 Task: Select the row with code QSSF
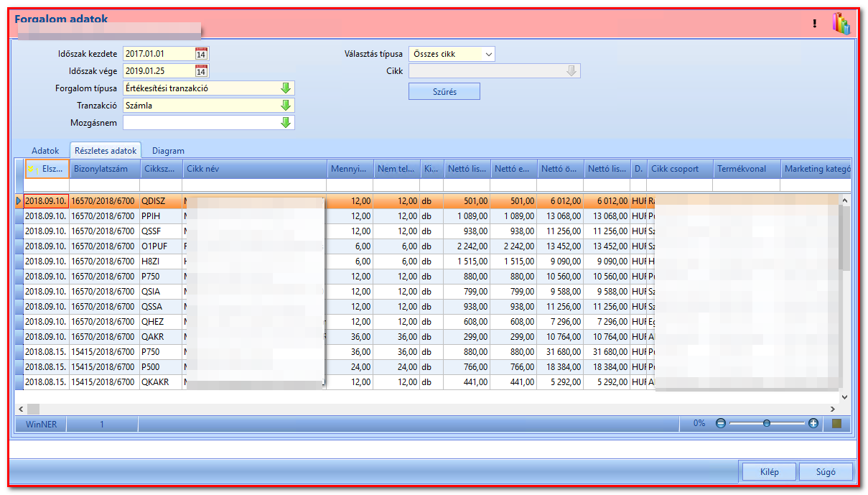click(427, 231)
